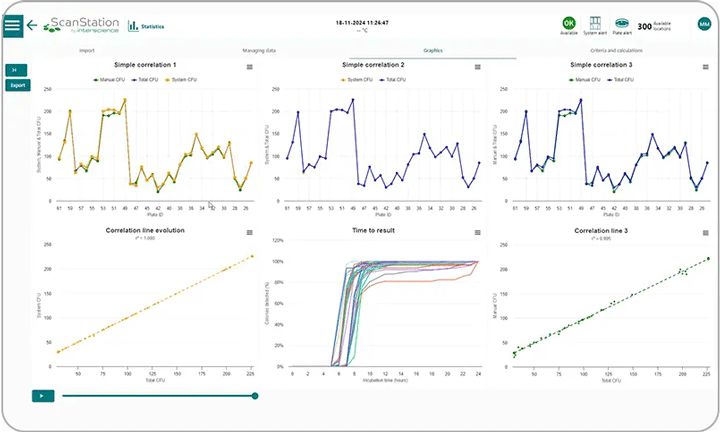Click the 300 available locations indicator
The image size is (720, 432).
[660, 25]
